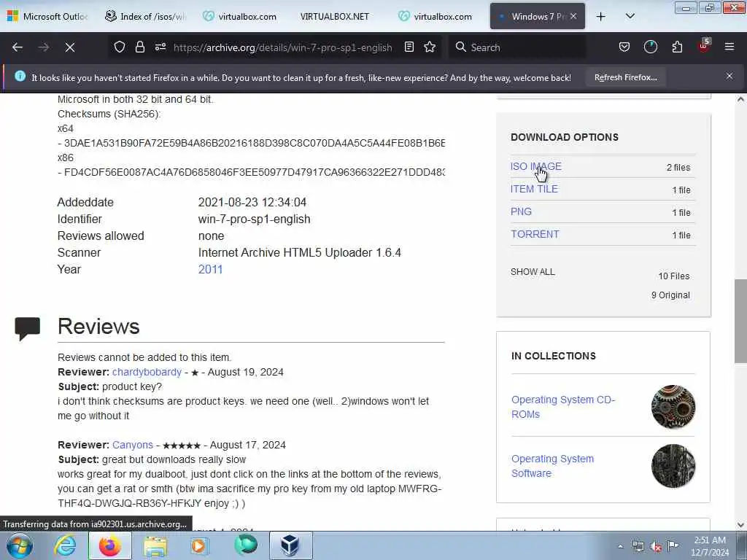Open ITEM TILE download option
The width and height of the screenshot is (747, 560).
tap(534, 189)
